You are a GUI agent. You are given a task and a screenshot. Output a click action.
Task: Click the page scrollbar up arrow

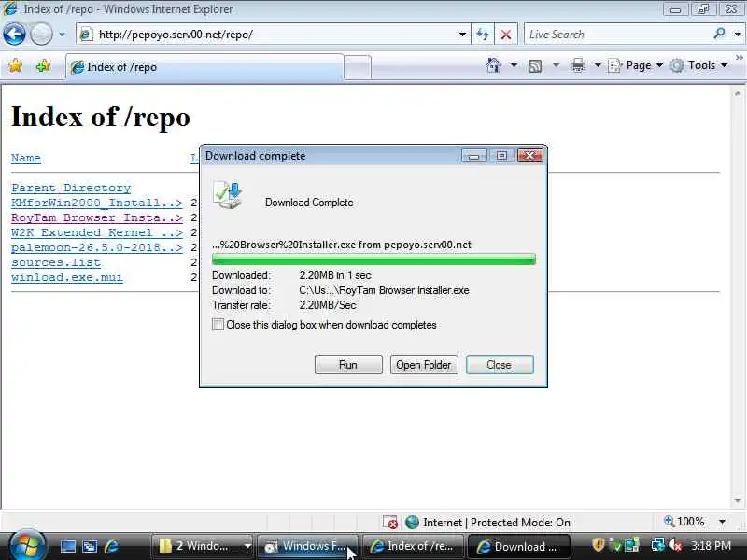tap(738, 94)
